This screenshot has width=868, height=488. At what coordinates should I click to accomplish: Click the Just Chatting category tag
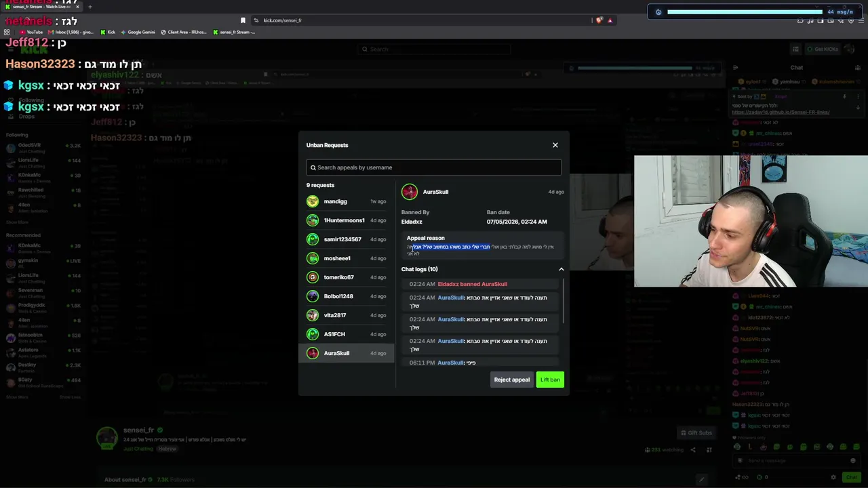(x=138, y=449)
